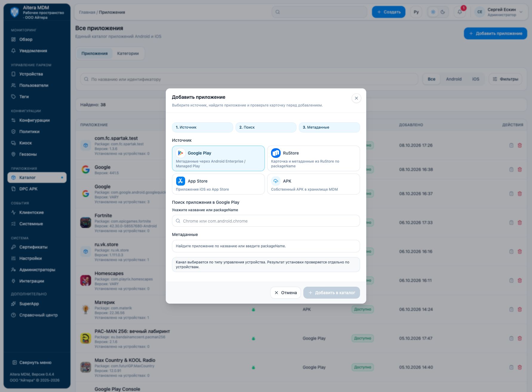This screenshot has width=532, height=392.
Task: Click the Создать button
Action: point(388,12)
